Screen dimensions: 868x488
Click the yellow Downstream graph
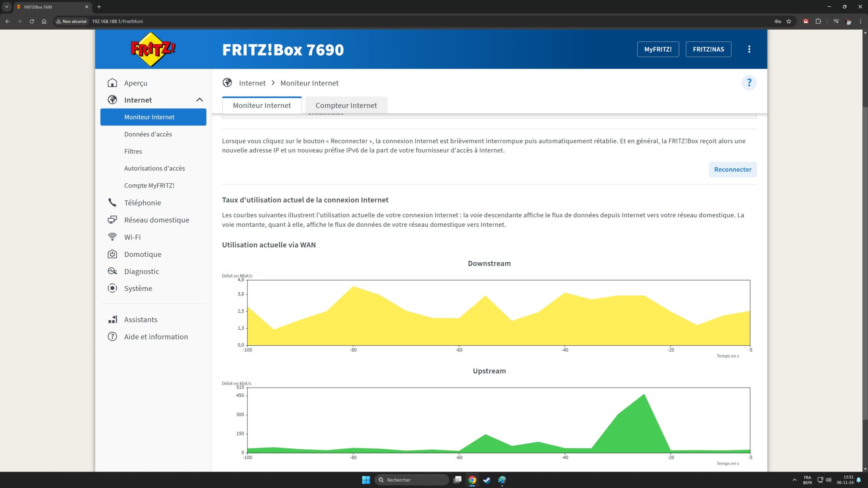[498, 313]
